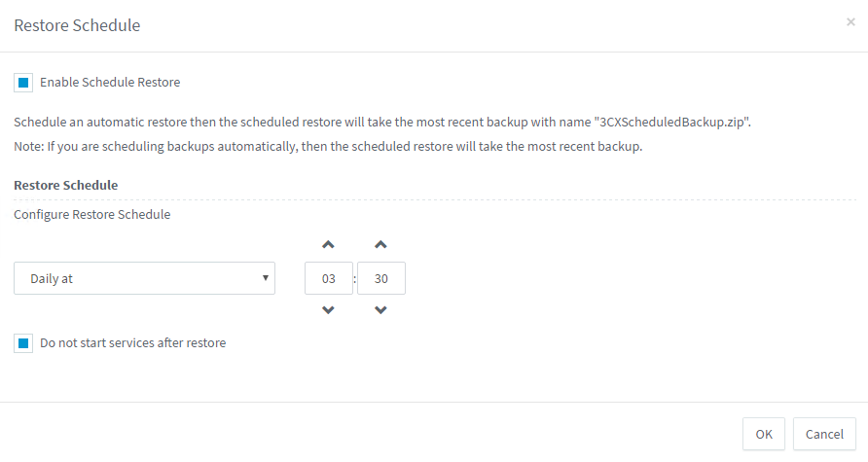
Task: Click the caret arrow of the Daily at select
Action: (x=266, y=278)
